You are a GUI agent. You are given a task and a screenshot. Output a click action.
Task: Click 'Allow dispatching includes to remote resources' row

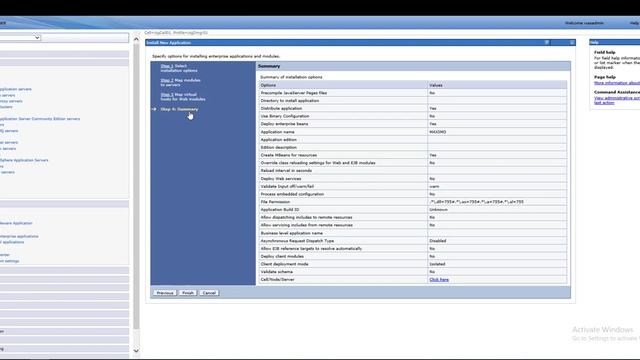tap(413, 218)
